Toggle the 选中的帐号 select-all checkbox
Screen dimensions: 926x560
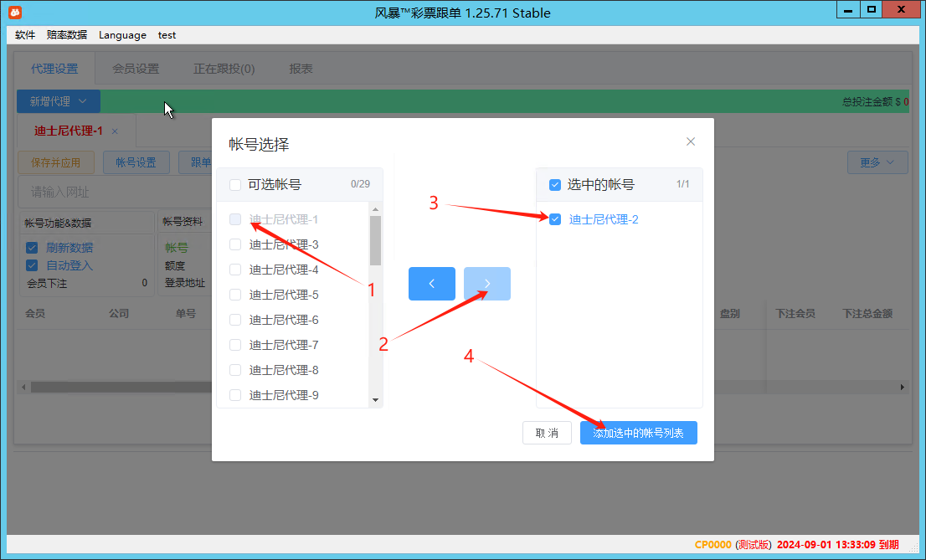coord(555,185)
